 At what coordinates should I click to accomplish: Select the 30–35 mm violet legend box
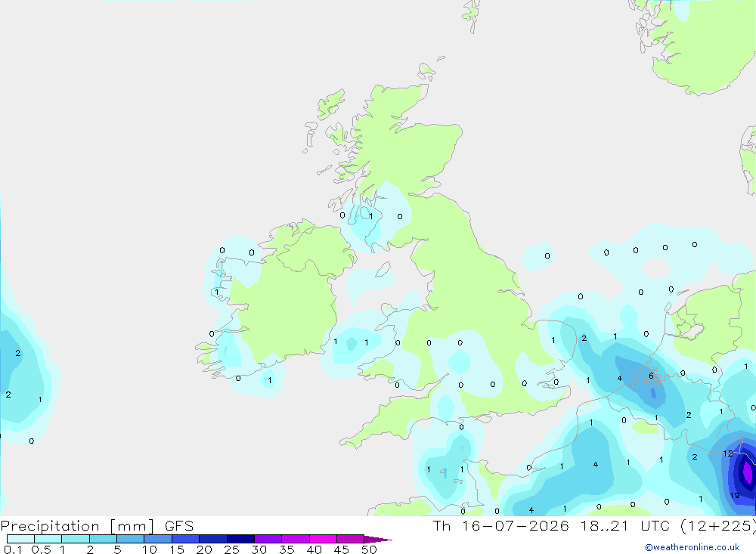click(x=268, y=539)
